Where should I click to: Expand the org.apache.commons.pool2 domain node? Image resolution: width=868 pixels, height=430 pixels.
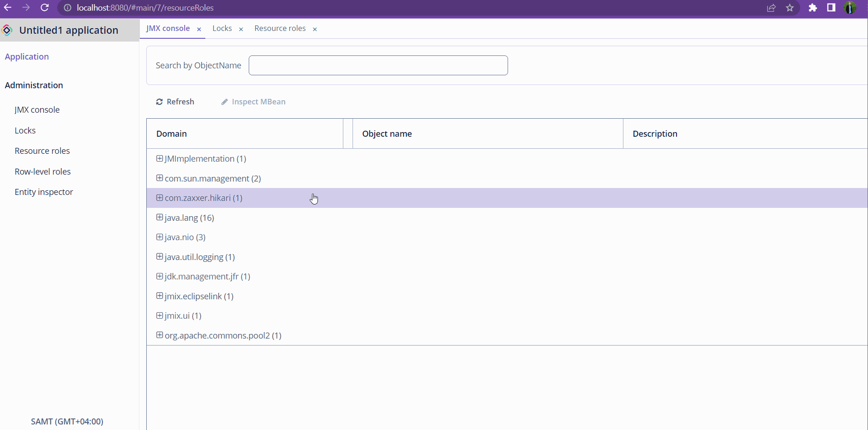[x=160, y=335]
